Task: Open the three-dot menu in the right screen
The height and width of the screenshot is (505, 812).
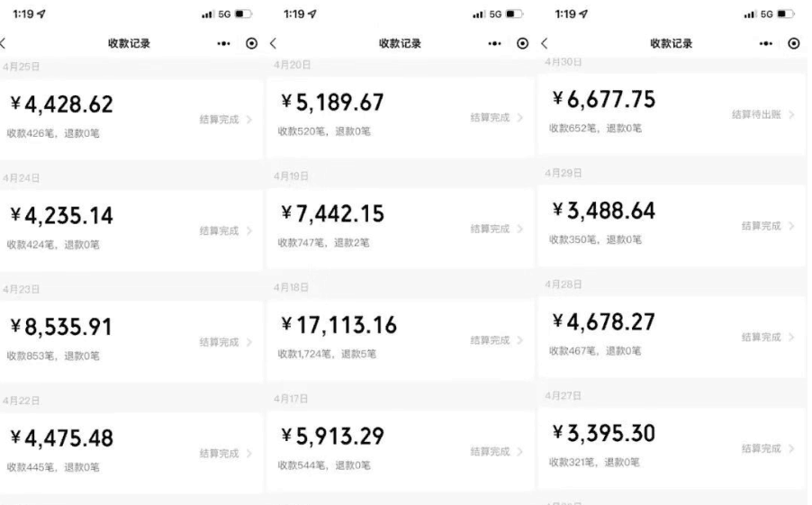Action: tap(766, 43)
